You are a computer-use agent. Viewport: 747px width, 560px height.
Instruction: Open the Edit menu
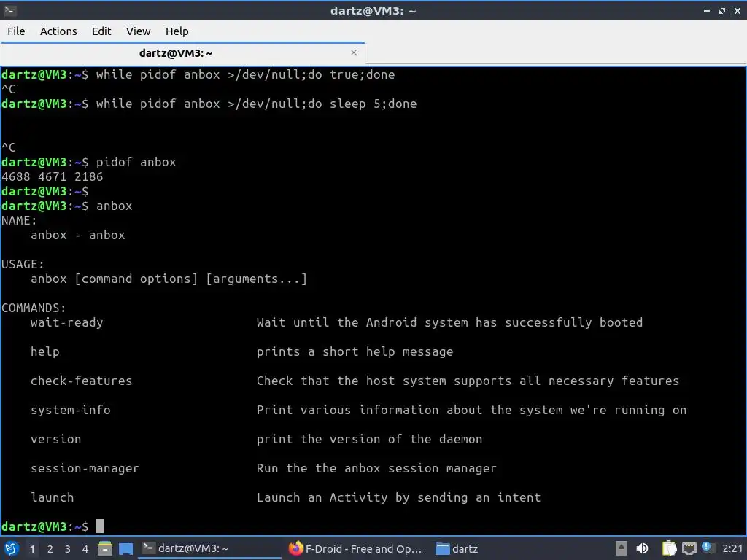[101, 31]
